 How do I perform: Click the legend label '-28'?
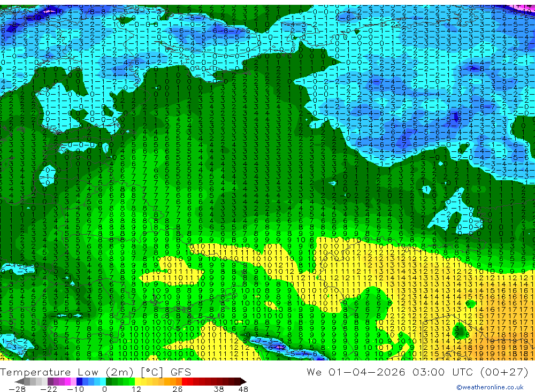(x=17, y=389)
